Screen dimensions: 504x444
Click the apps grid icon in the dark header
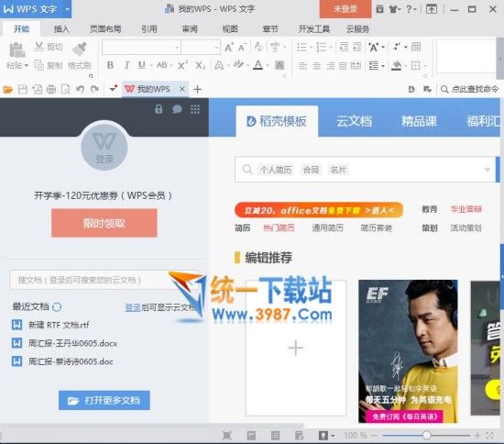(x=195, y=109)
